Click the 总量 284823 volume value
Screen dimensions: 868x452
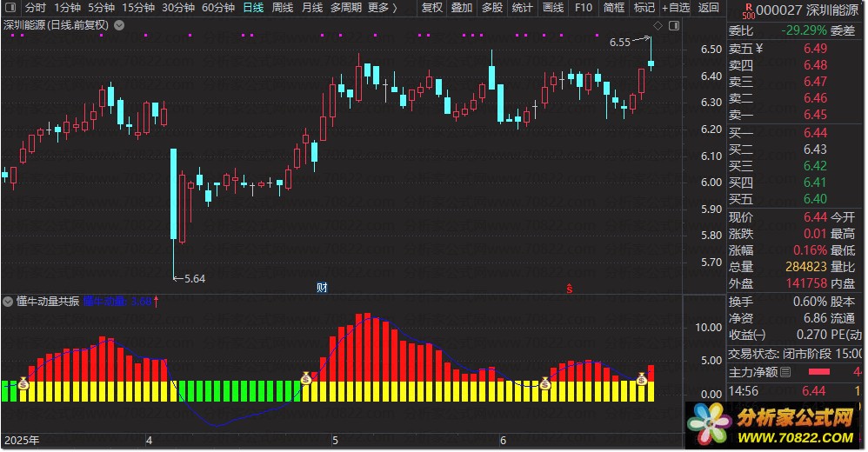(x=806, y=267)
